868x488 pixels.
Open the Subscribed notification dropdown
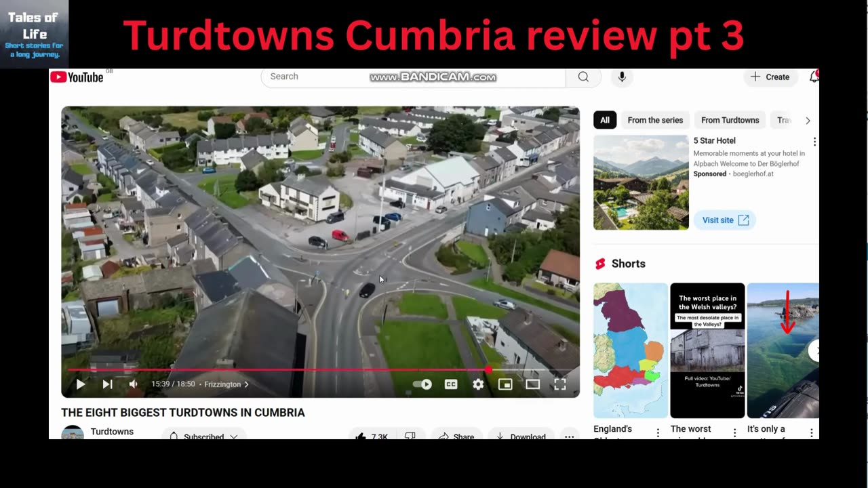[203, 435]
